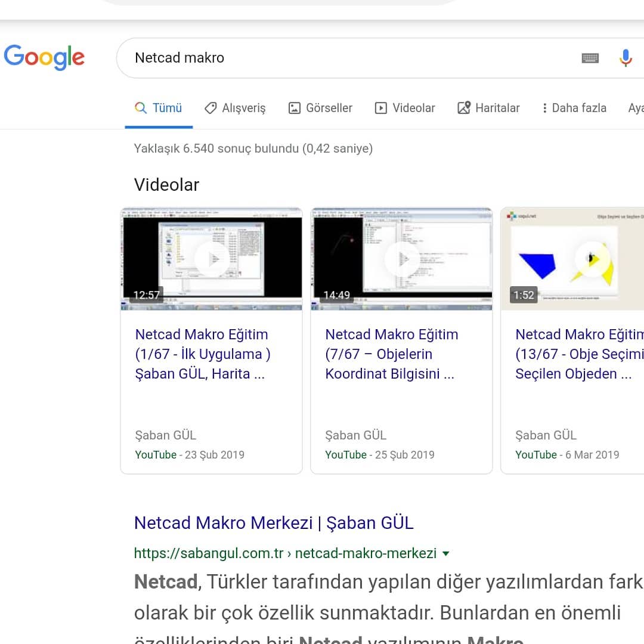
Task: Start voice search with microphone icon
Action: (625, 58)
